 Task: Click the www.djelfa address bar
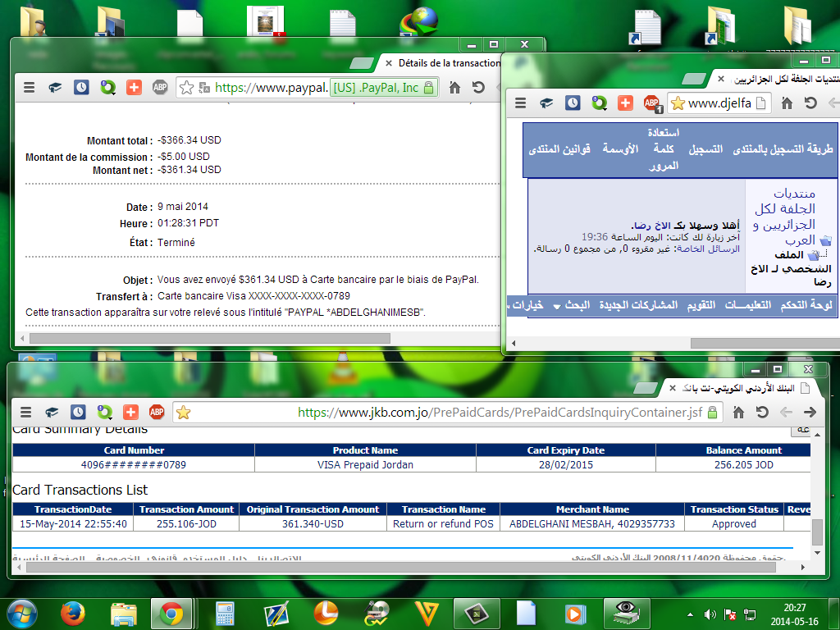click(x=719, y=103)
